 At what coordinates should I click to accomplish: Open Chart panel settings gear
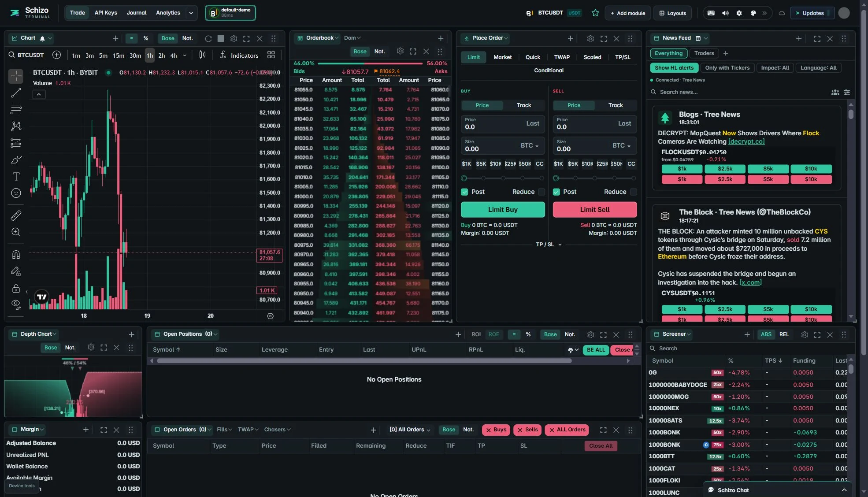234,38
